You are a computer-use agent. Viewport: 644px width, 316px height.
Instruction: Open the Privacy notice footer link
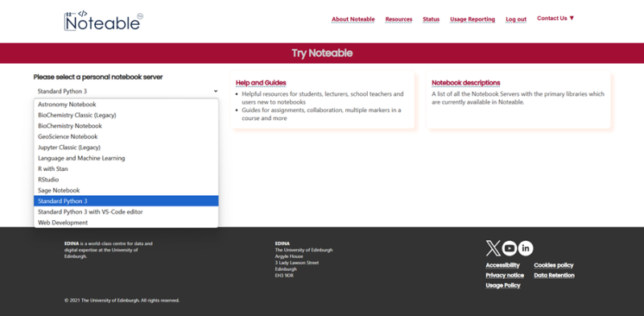click(505, 275)
